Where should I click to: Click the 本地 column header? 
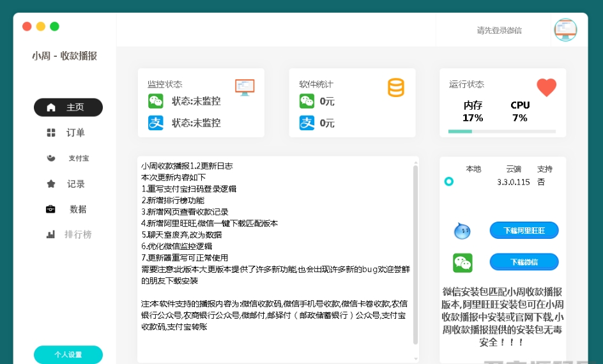tap(473, 169)
